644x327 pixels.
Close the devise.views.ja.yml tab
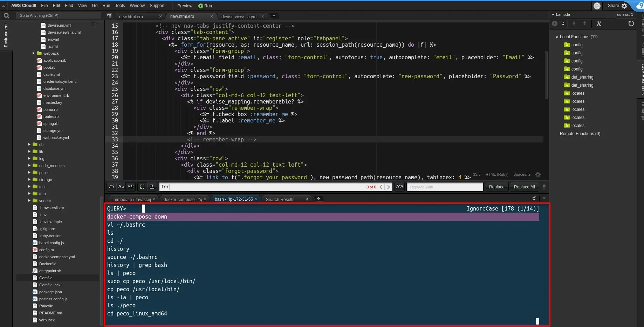(x=262, y=16)
